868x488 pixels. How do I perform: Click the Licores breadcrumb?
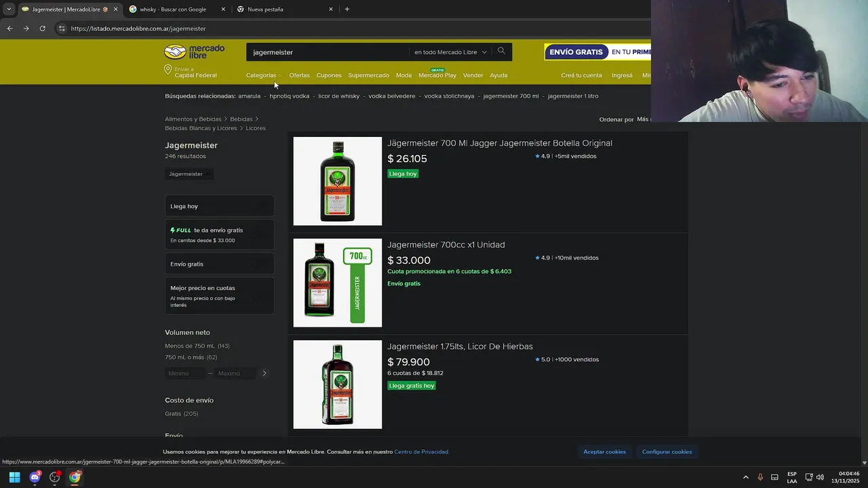coord(256,128)
